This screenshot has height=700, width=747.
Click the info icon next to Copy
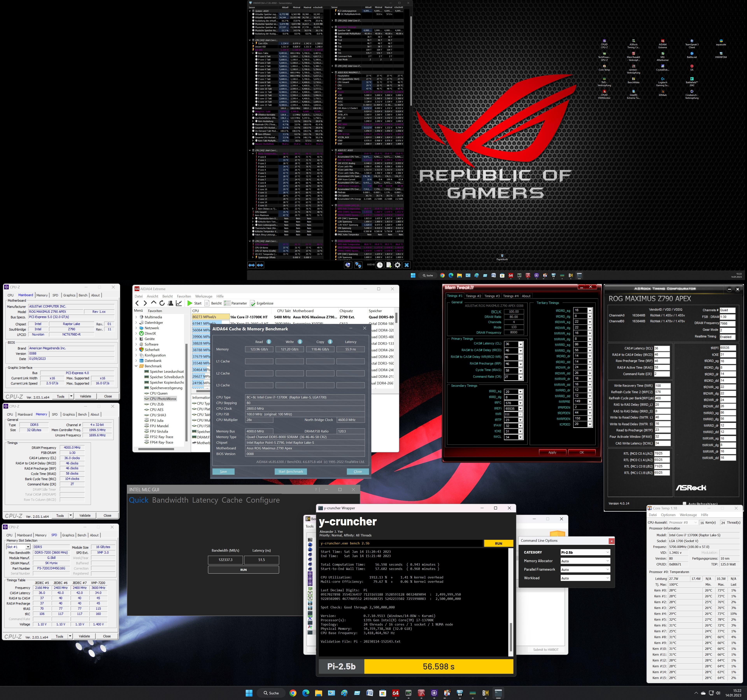click(330, 342)
